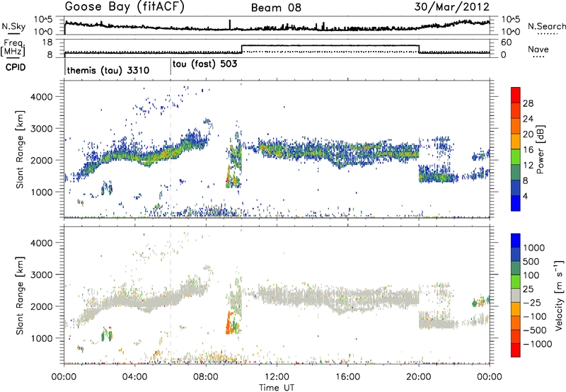Pick the 25–100 light green Velocity swatch
This screenshot has height=392, width=566.
tap(516, 282)
